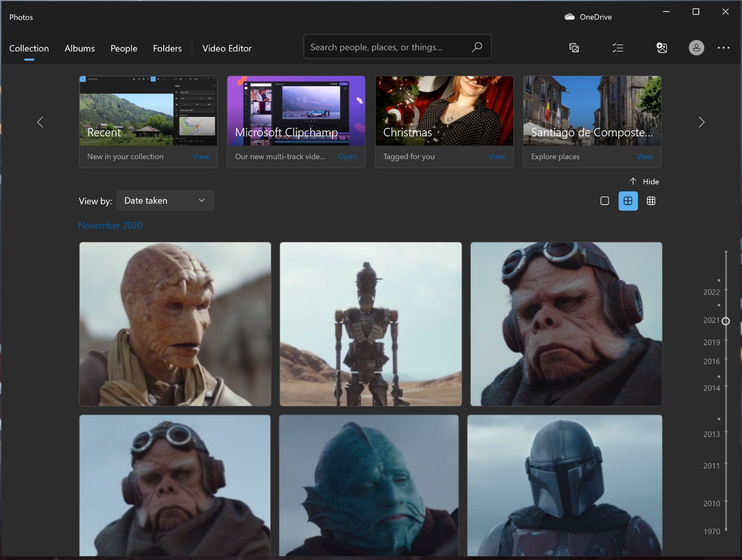Switch to the Albums tab

point(80,48)
